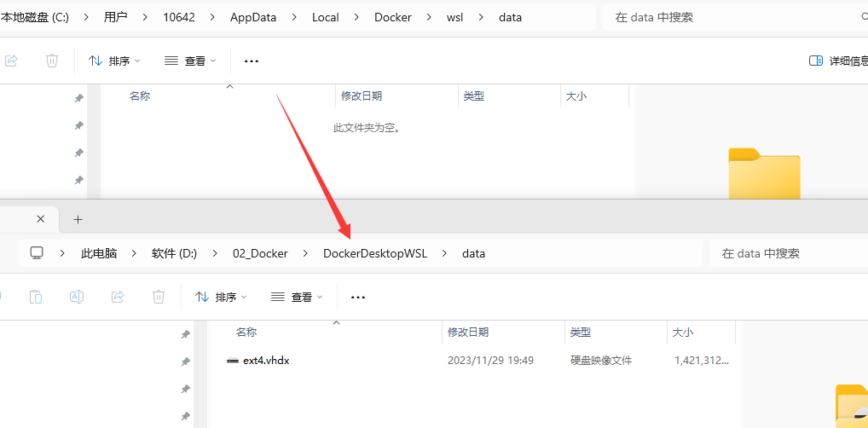Click the PC monitor icon in lower address bar

click(x=37, y=253)
